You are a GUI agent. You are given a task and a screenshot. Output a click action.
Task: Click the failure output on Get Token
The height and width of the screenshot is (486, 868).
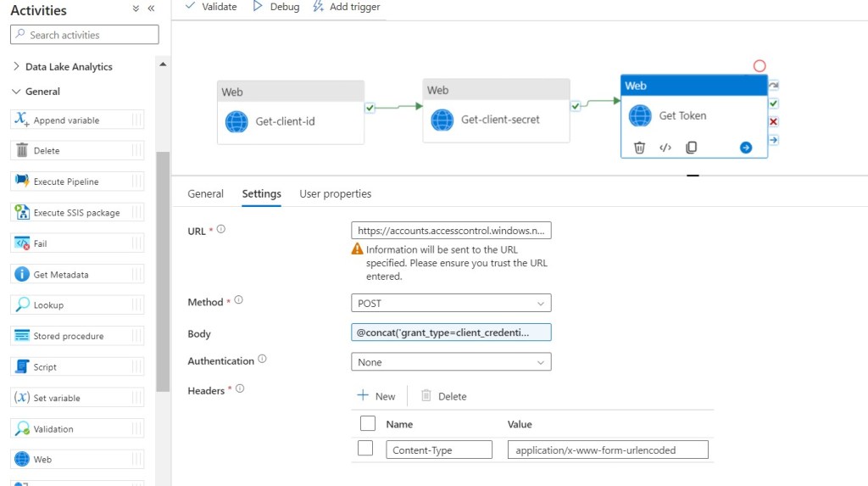pyautogui.click(x=773, y=121)
